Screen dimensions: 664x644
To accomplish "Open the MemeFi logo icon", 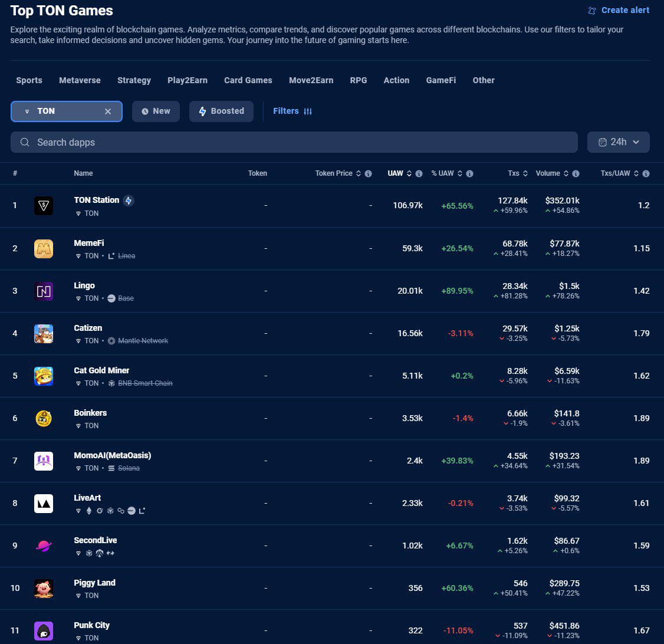I will 44,248.
